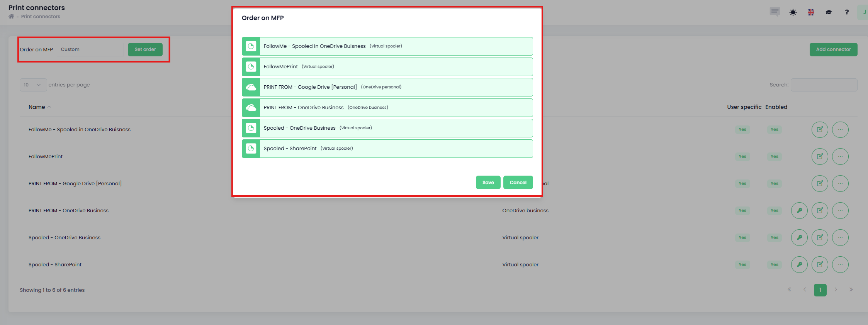
Task: Click key icon for PRINT FROM - OneDrive Business
Action: [x=799, y=211]
